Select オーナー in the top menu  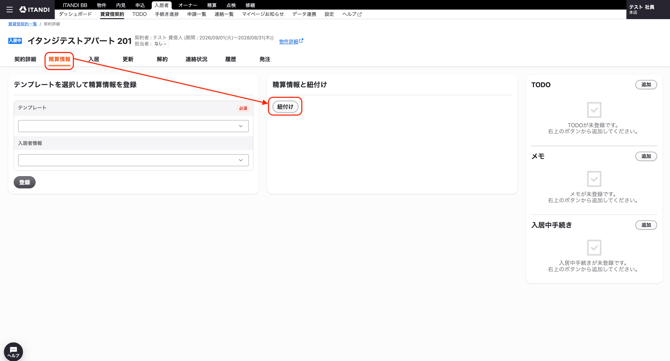188,5
